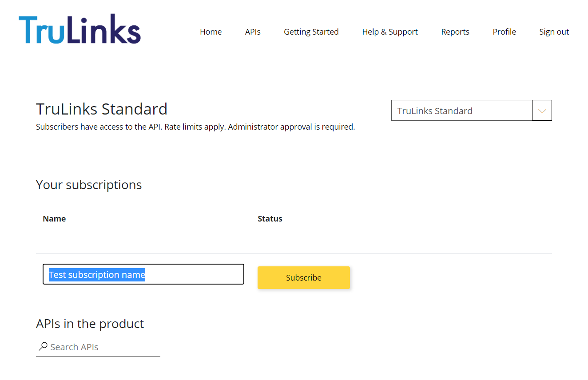The height and width of the screenshot is (380, 588).
Task: Open your Profile page
Action: click(504, 32)
